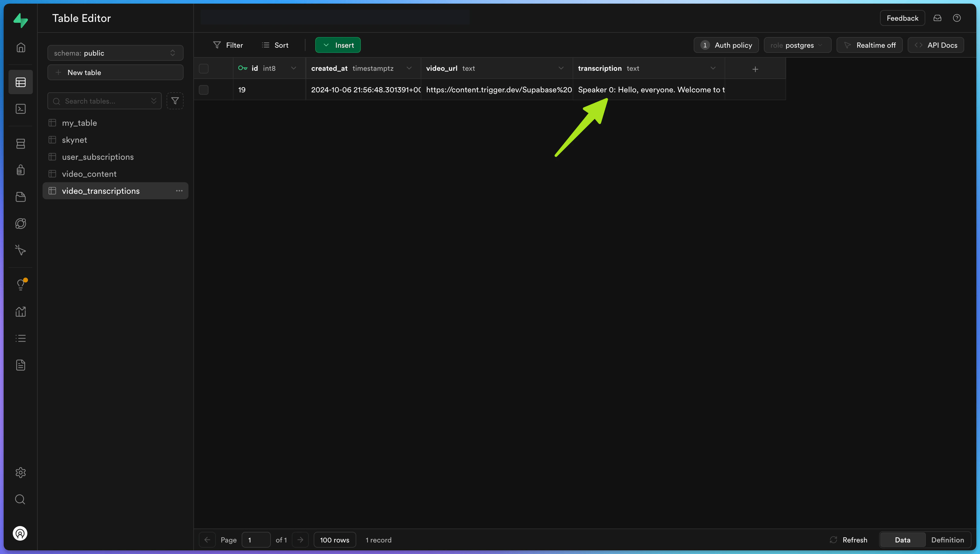Image resolution: width=980 pixels, height=554 pixels.
Task: Click the New table button
Action: click(x=115, y=73)
